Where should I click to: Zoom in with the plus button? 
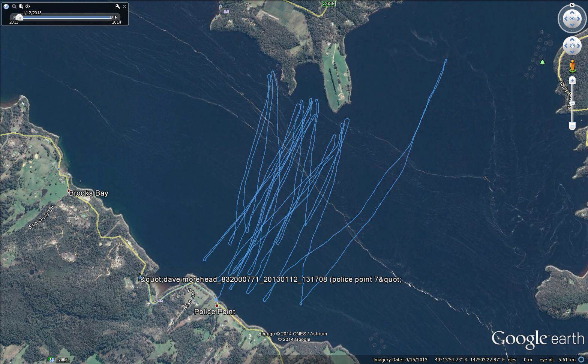572,80
